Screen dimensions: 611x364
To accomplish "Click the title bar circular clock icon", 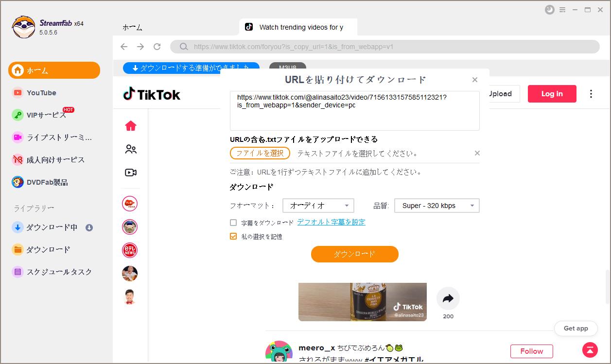I will pyautogui.click(x=550, y=10).
